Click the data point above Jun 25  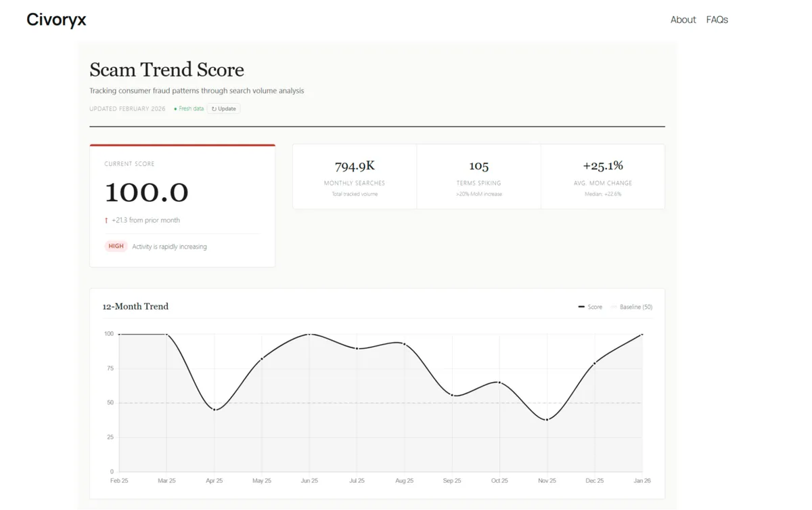(309, 334)
